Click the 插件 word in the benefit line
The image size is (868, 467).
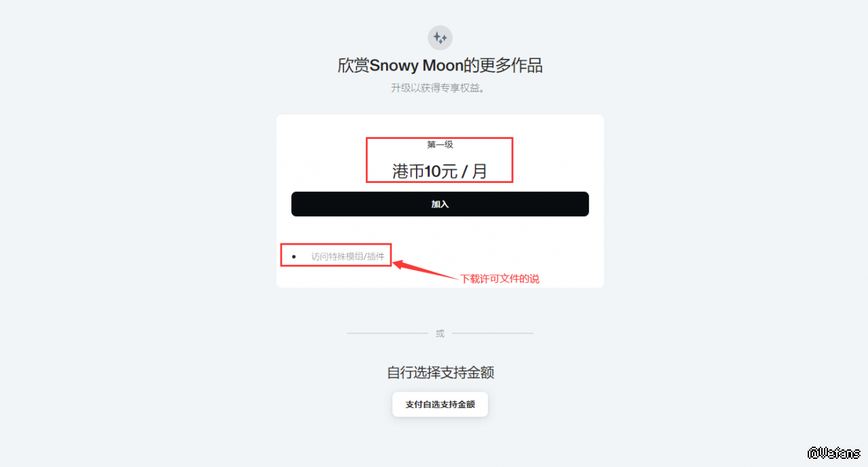pyautogui.click(x=376, y=256)
